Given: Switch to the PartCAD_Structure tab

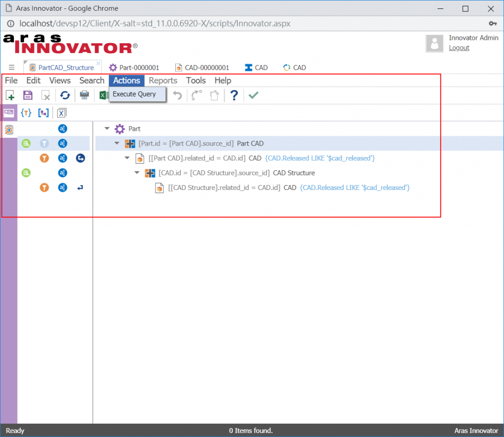Looking at the screenshot, I should (x=63, y=67).
